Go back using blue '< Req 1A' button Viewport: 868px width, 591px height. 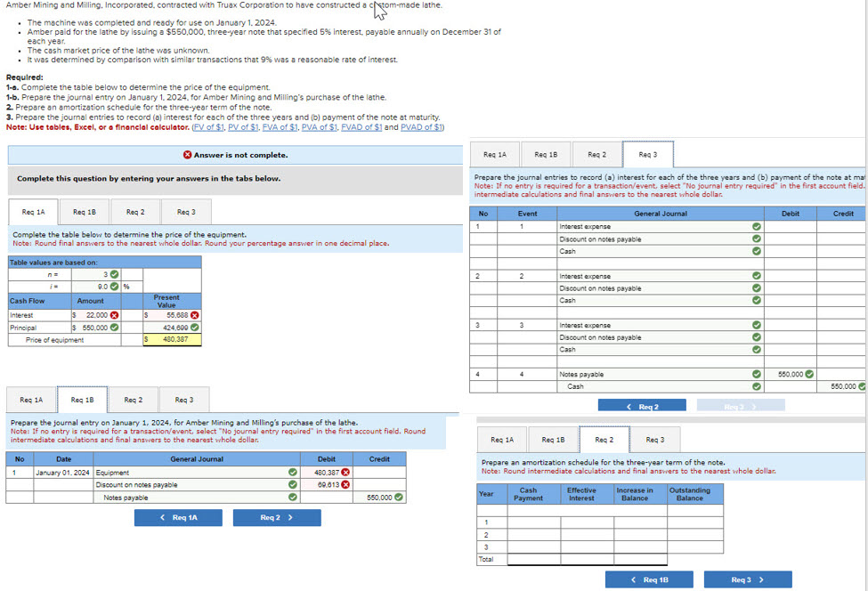tap(178, 517)
